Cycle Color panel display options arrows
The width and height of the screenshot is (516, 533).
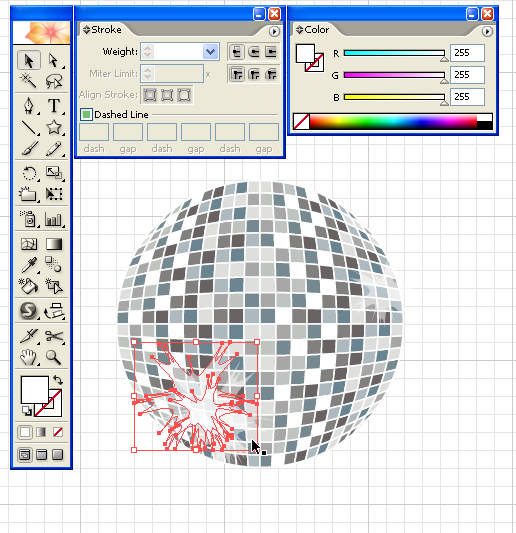(299, 30)
